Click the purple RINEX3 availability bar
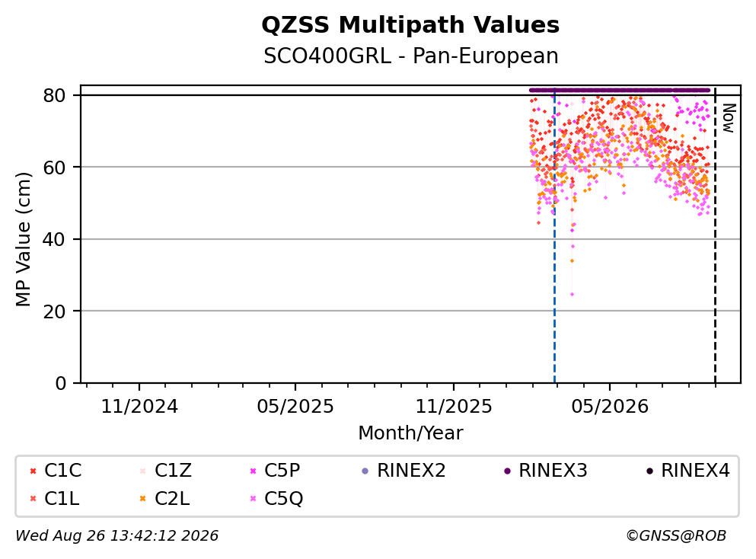756x559 pixels. pyautogui.click(x=620, y=90)
